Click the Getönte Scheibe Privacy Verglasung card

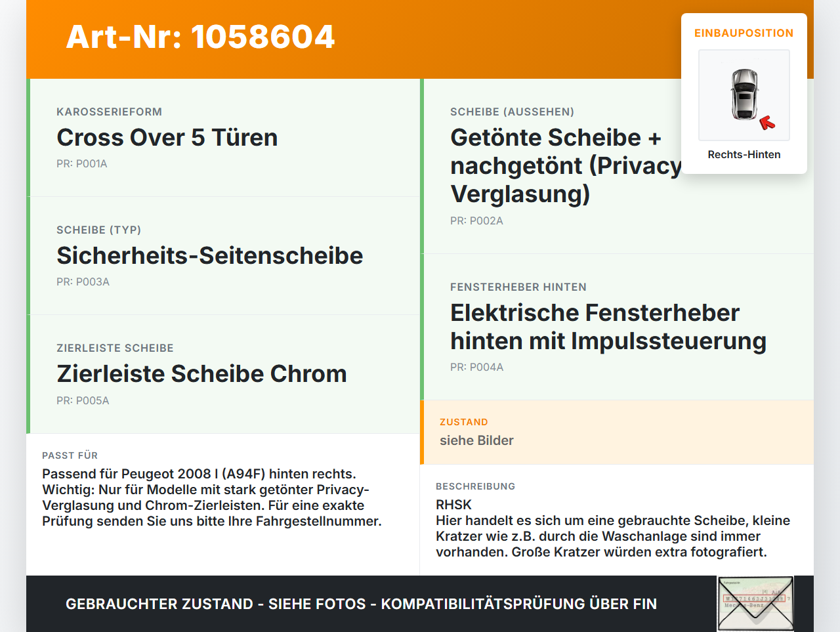point(617,166)
